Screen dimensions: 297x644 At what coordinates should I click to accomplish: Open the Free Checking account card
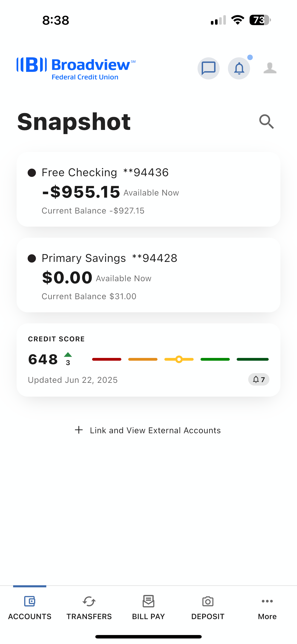click(148, 189)
